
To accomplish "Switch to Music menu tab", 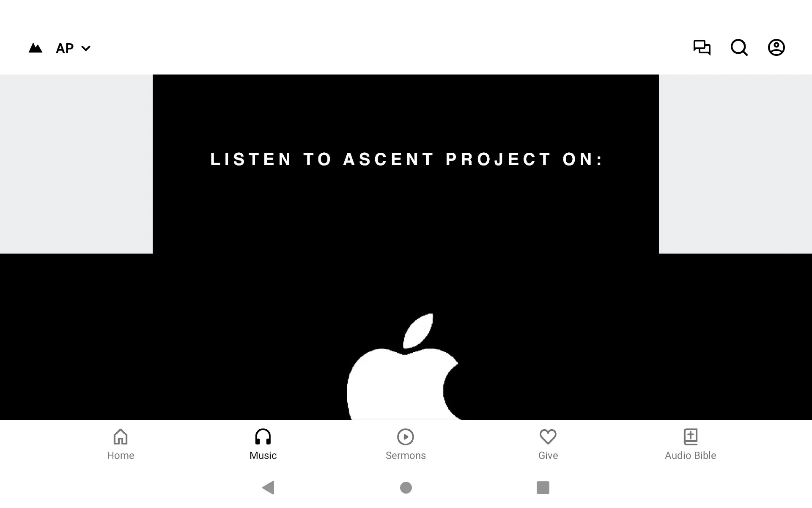I will [263, 444].
